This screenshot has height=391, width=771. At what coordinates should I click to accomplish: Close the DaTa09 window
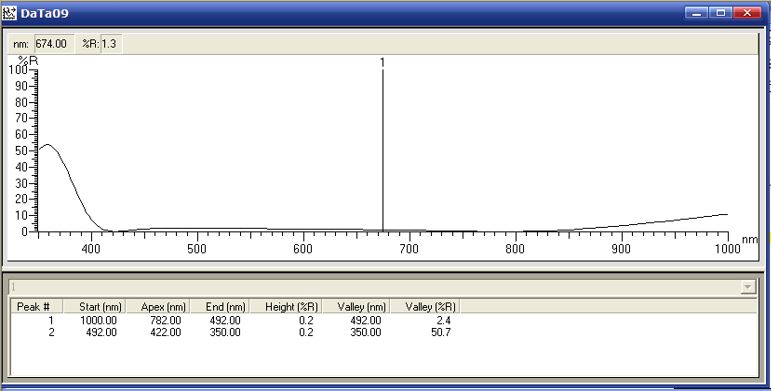pyautogui.click(x=747, y=13)
